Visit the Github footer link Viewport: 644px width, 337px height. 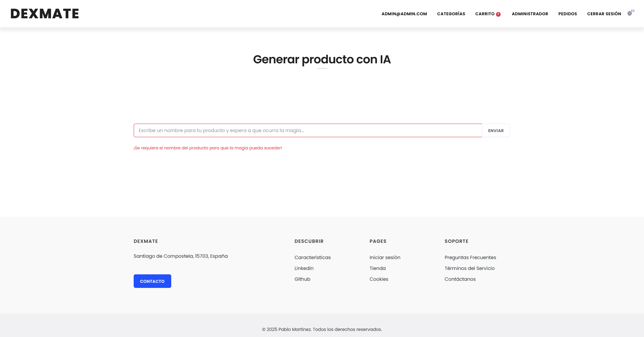pos(302,279)
